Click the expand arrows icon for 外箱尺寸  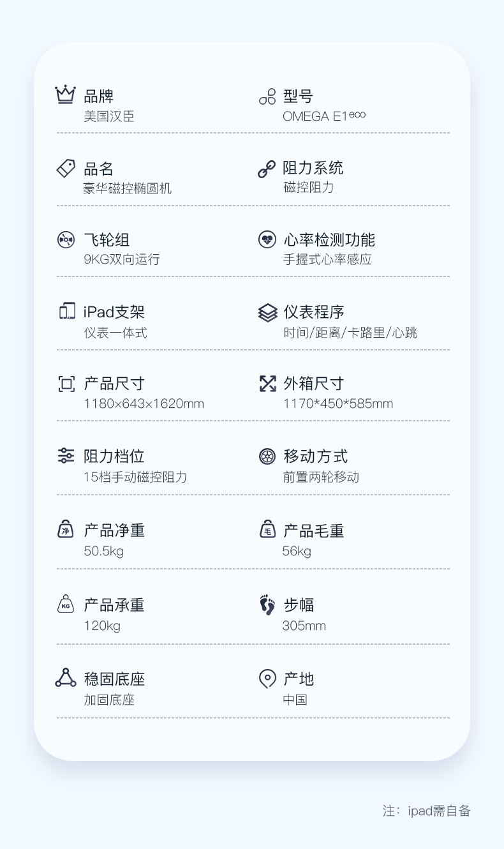pyautogui.click(x=267, y=384)
